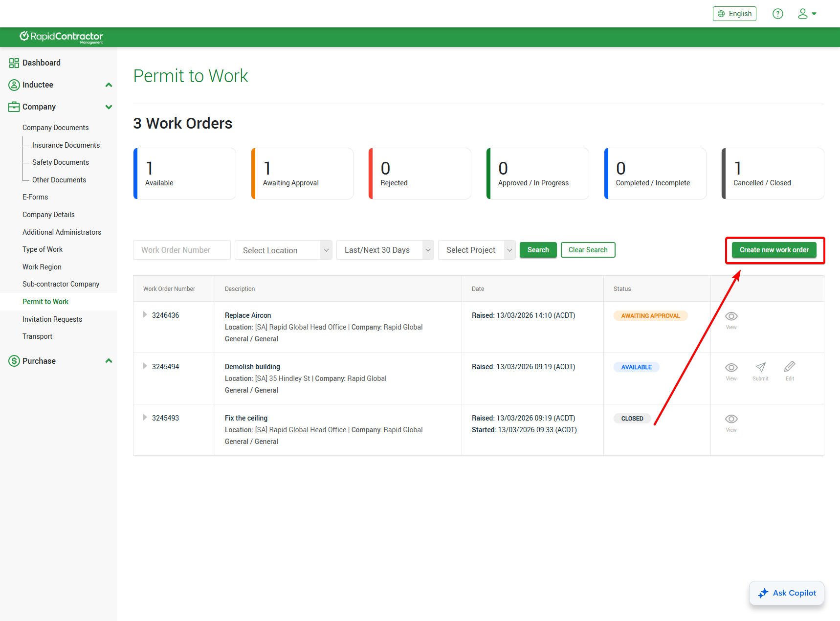
Task: Go to Invitation Requests in sidebar
Action: (52, 319)
